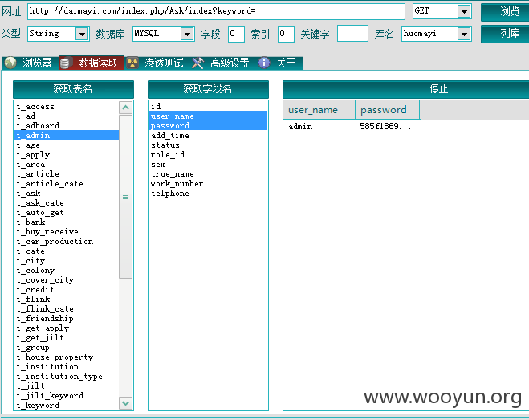The image size is (529, 420).
Task: Select the t_bank table
Action: point(67,222)
